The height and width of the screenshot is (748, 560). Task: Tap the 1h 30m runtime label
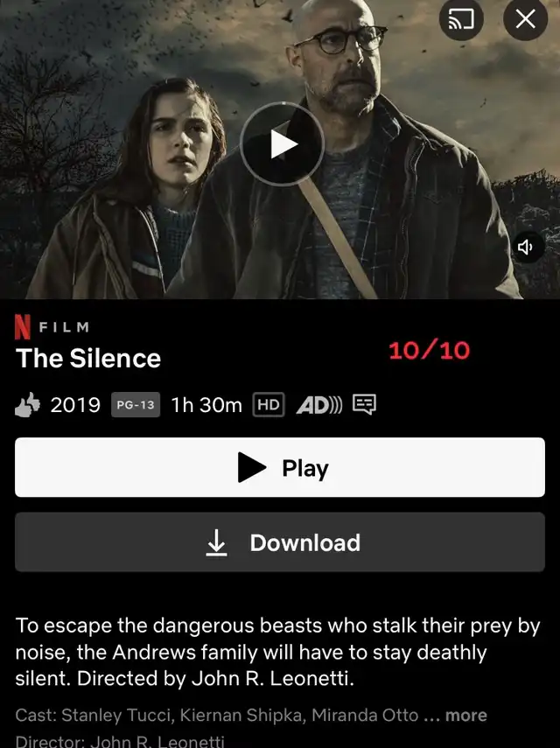point(206,405)
